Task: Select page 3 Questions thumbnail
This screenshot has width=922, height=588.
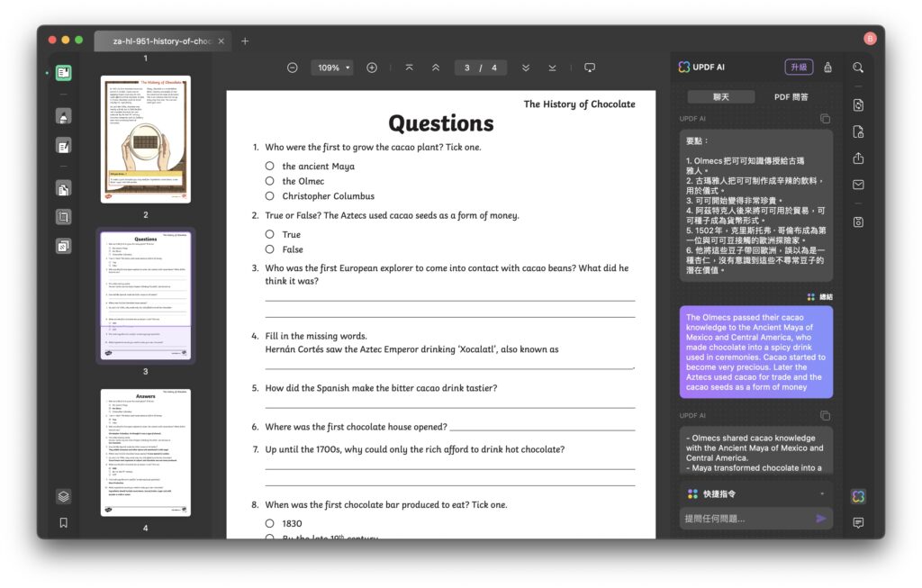Action: (146, 295)
